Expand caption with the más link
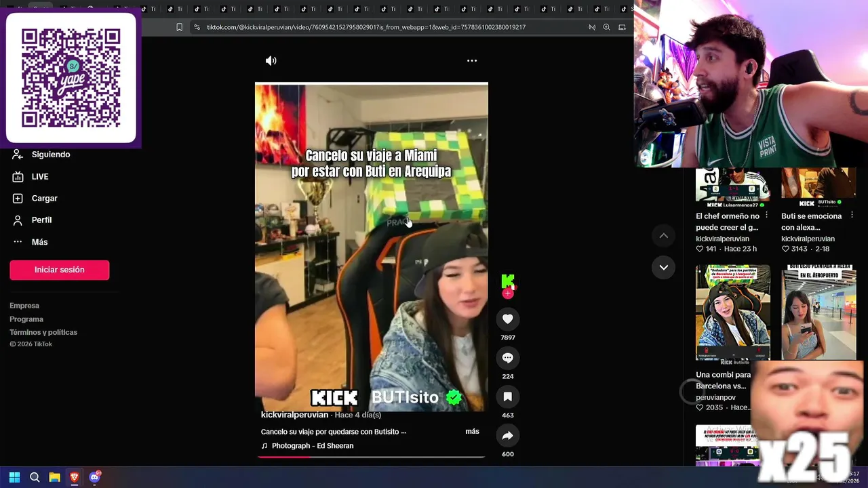Screen dimensions: 868x488 [x=472, y=432]
